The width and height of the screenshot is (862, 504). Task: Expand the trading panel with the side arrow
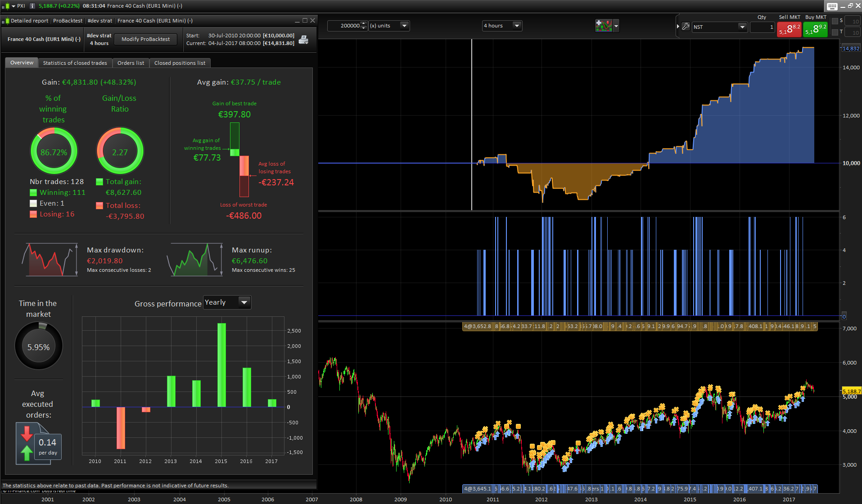678,27
